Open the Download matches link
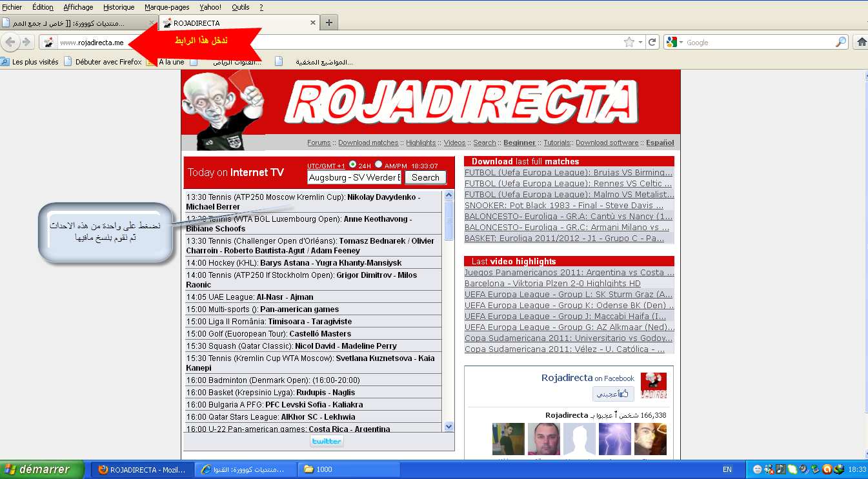 click(368, 142)
